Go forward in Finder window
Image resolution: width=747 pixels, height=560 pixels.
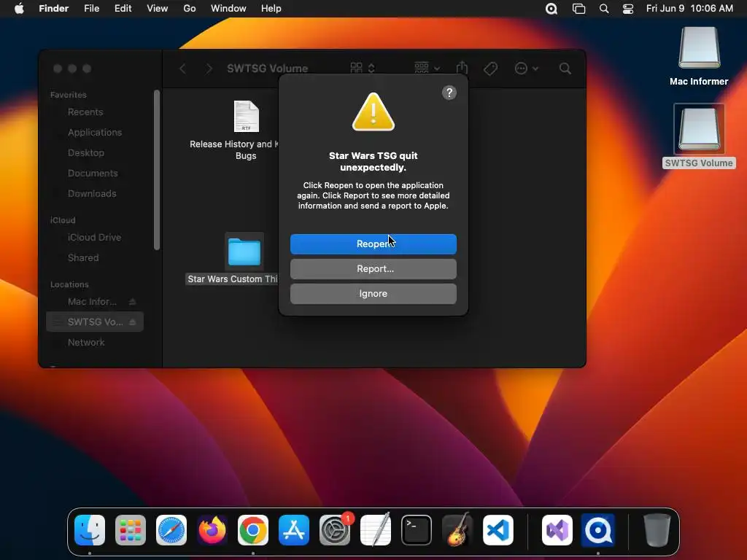click(x=209, y=69)
